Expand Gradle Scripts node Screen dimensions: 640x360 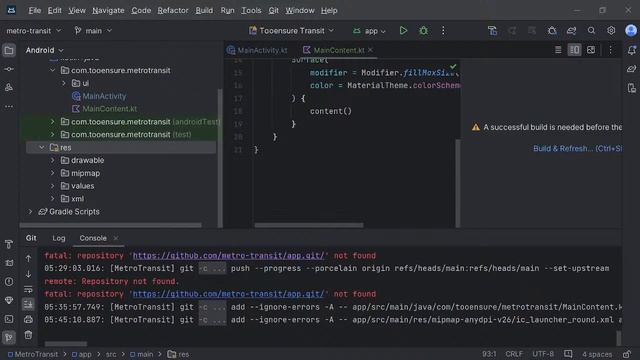point(30,211)
